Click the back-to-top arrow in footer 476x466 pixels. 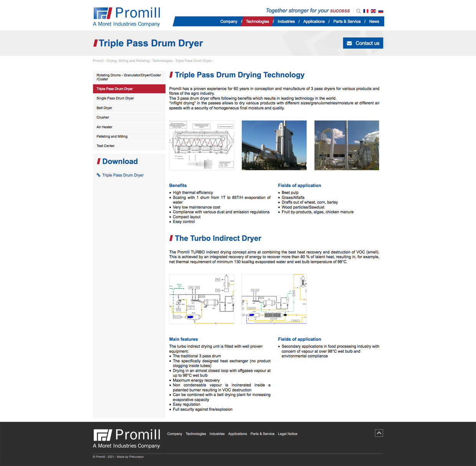(379, 433)
